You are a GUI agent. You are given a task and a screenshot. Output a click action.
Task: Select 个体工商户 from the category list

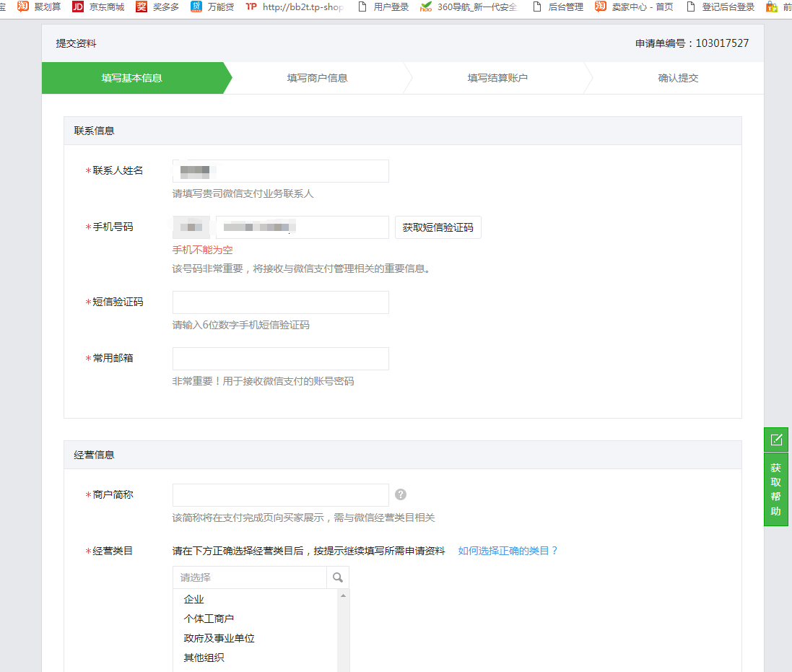point(209,619)
